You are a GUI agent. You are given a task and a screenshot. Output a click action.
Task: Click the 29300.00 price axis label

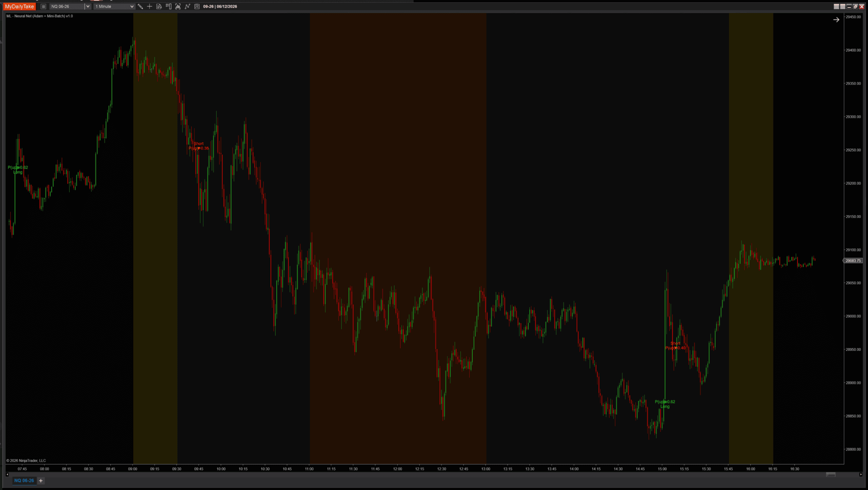[853, 117]
